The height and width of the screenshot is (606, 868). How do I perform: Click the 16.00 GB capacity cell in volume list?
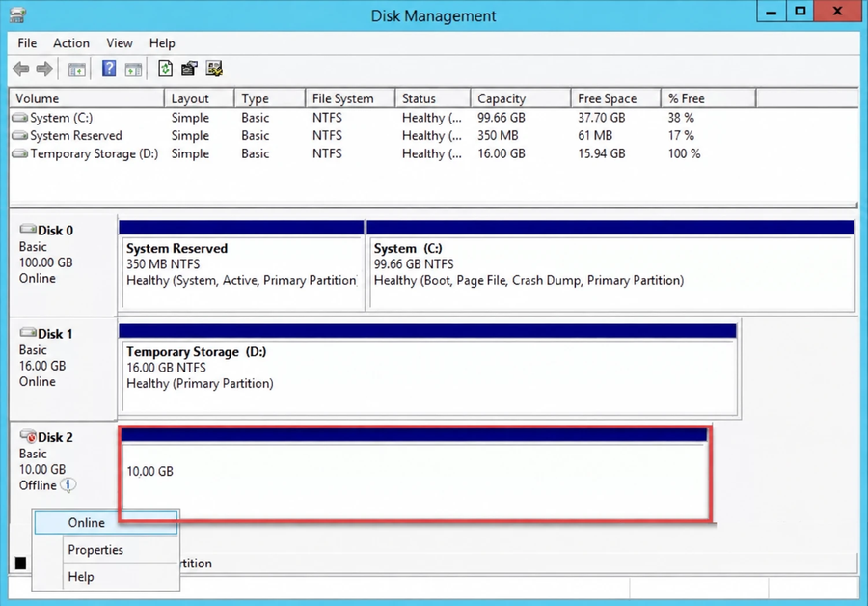tap(502, 153)
